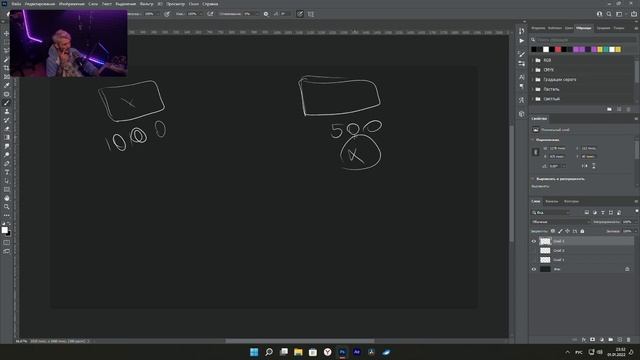The height and width of the screenshot is (360, 640).
Task: Select the Crop tool
Action: pyautogui.click(x=7, y=68)
